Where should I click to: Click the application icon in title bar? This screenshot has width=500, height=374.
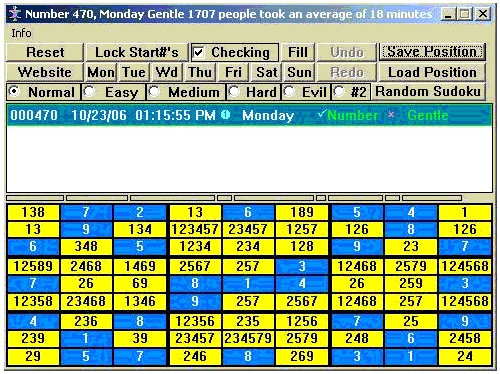pos(15,14)
